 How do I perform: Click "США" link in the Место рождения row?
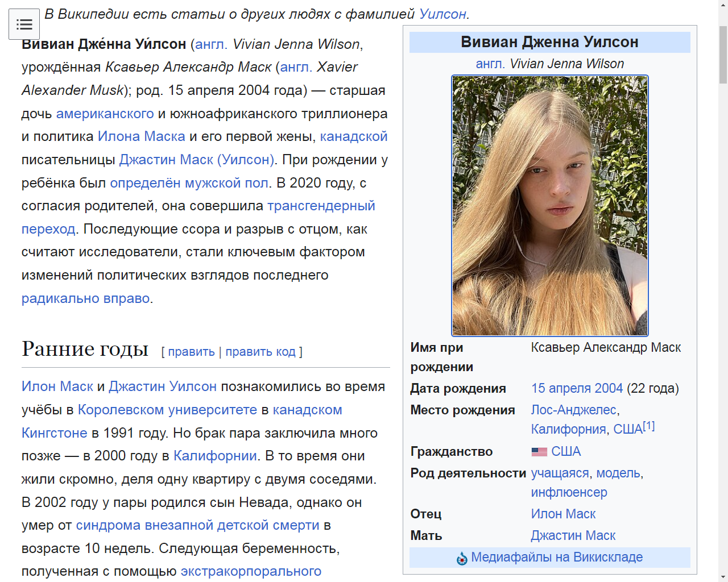tap(628, 429)
